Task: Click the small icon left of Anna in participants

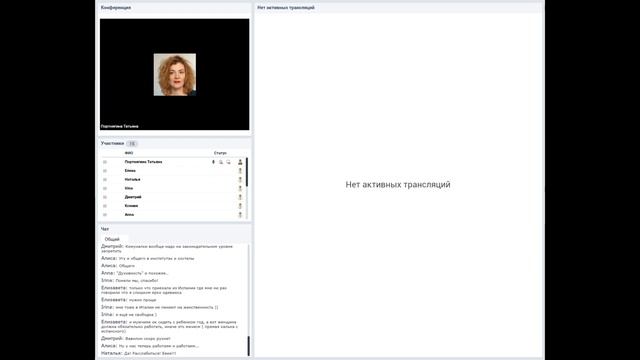Action: (x=105, y=214)
